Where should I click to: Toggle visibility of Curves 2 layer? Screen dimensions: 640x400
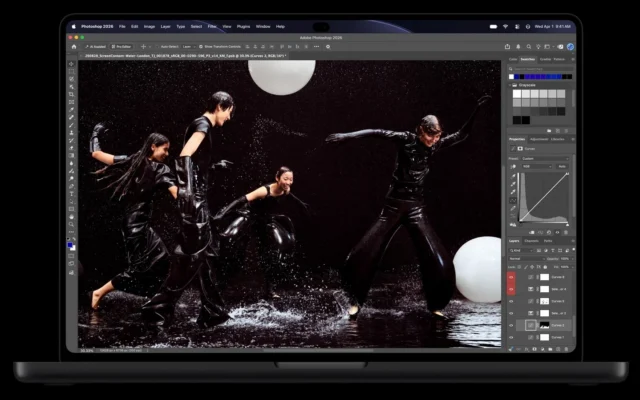click(511, 325)
